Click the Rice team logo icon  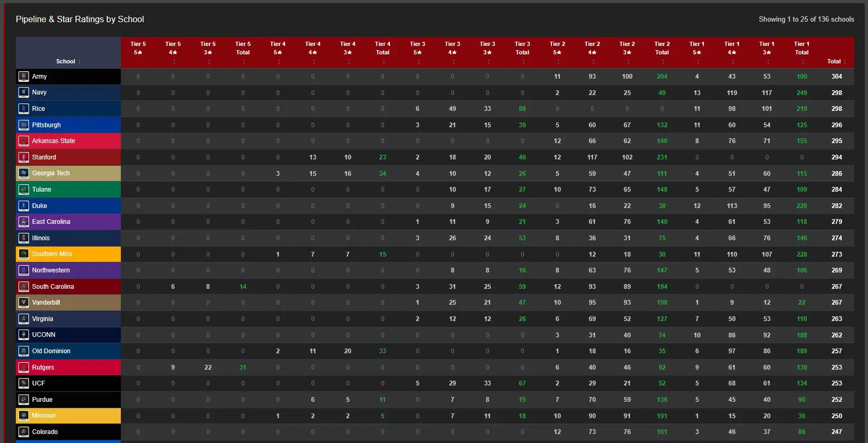point(24,109)
